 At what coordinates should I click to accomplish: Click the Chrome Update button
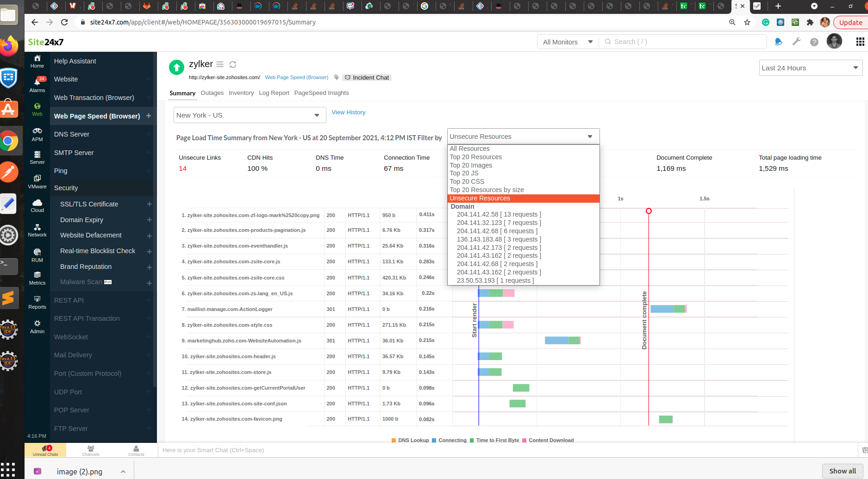pyautogui.click(x=850, y=22)
